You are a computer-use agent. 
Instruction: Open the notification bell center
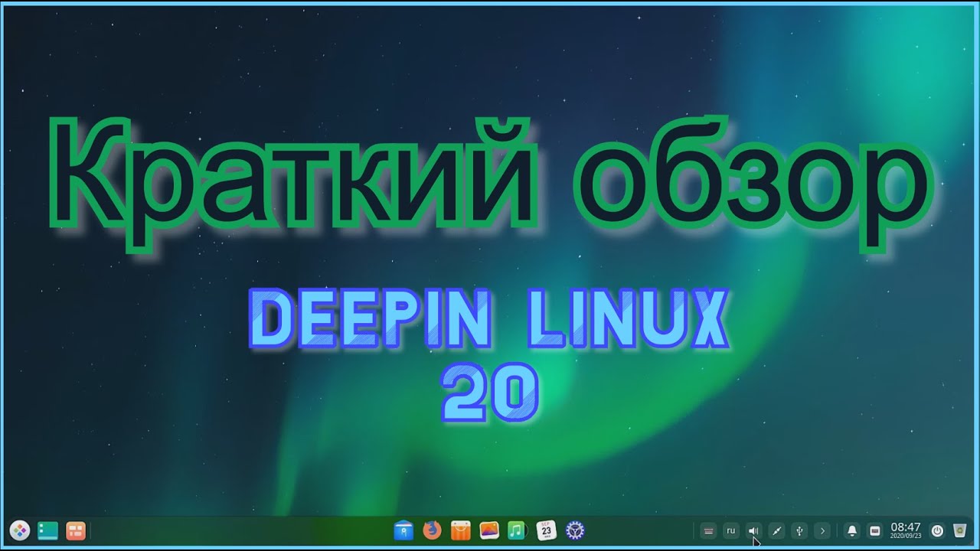coord(852,530)
